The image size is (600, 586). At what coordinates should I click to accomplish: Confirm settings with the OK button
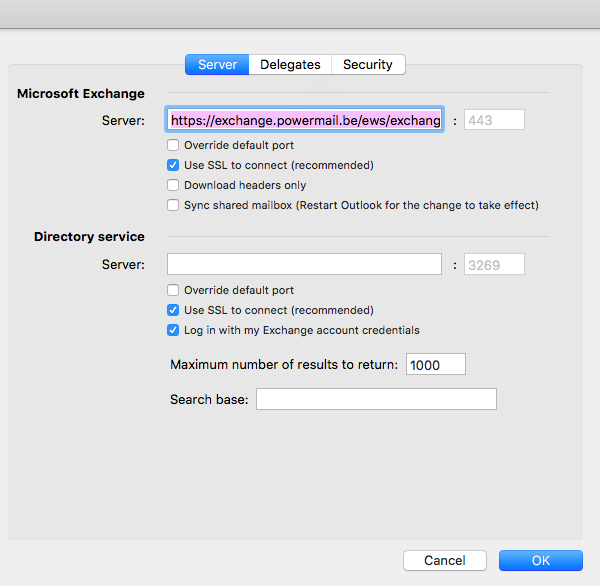541,561
